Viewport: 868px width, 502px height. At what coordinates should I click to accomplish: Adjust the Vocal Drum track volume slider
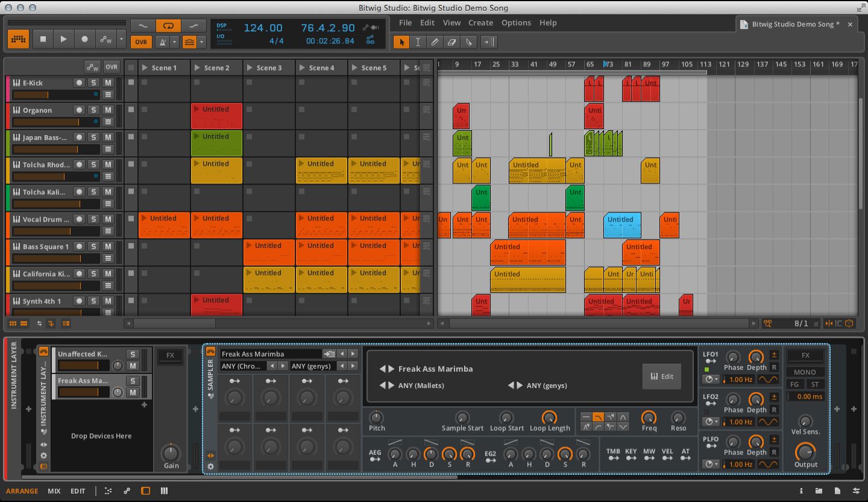pos(56,231)
